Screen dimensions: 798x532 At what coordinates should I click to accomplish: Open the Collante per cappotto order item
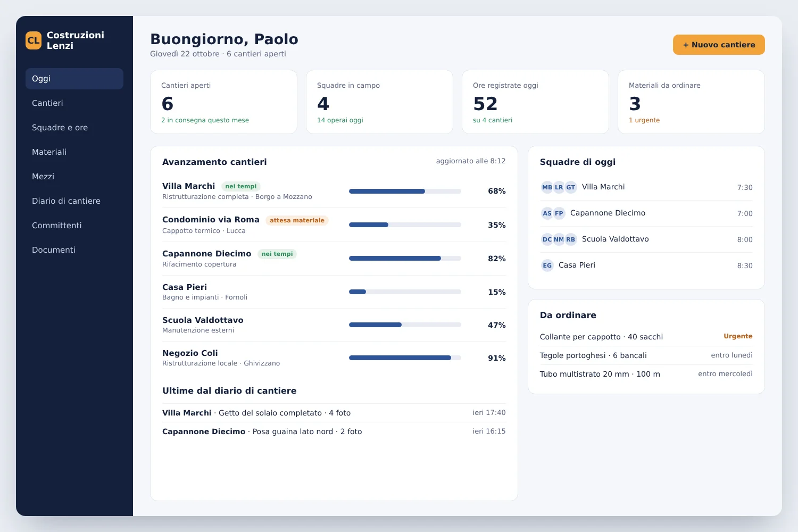(x=646, y=337)
